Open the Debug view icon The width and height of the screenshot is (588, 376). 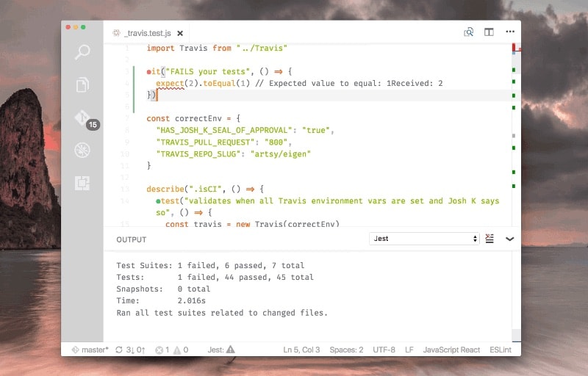82,150
